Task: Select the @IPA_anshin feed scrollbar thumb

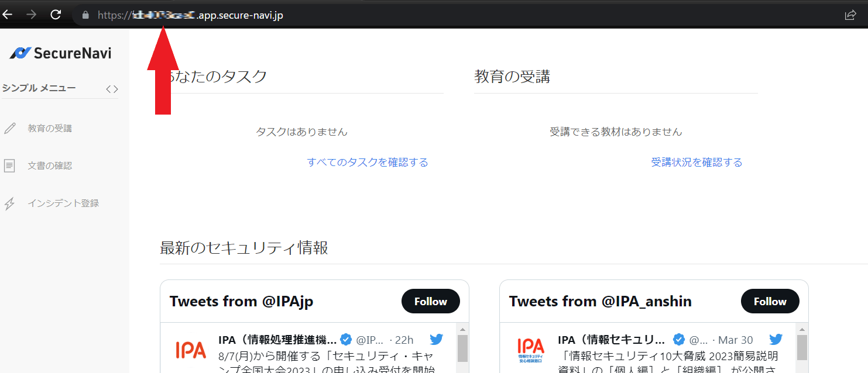Action: [x=802, y=348]
